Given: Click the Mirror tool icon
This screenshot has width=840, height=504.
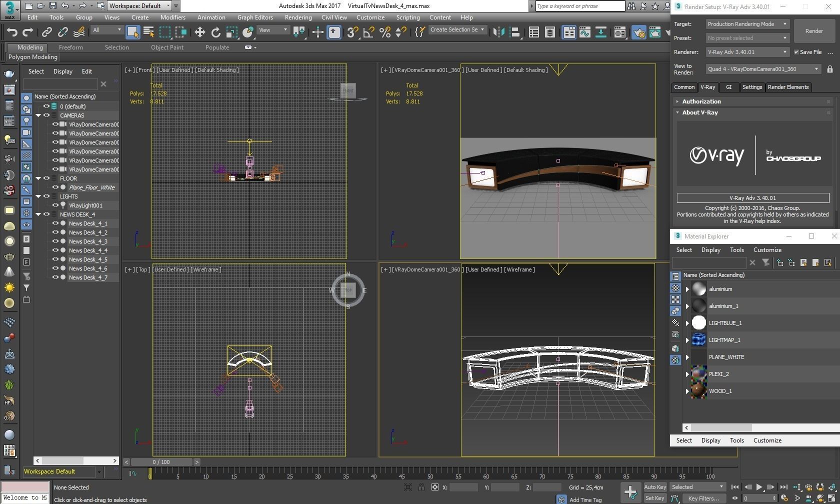Looking at the screenshot, I should click(498, 32).
